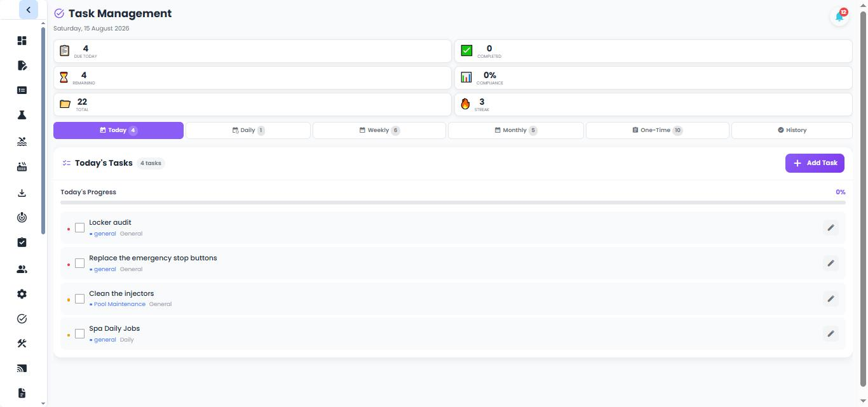Open the lab flask sidebar icon

pyautogui.click(x=22, y=115)
